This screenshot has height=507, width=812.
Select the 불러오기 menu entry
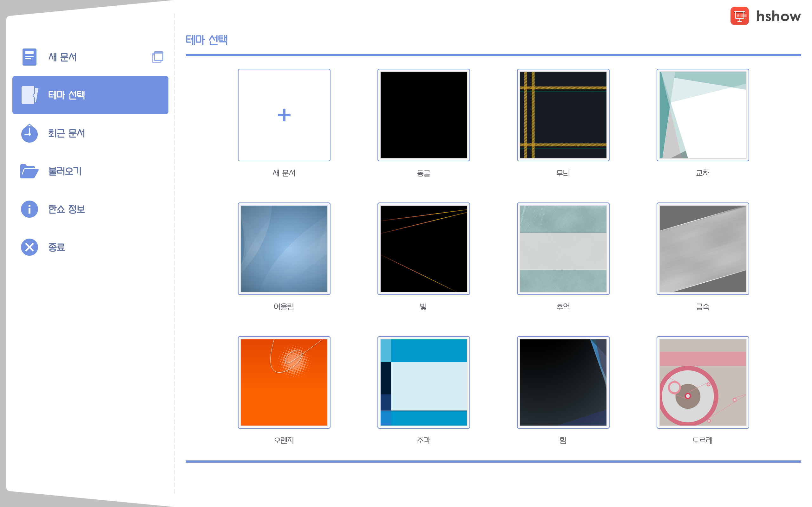[65, 171]
